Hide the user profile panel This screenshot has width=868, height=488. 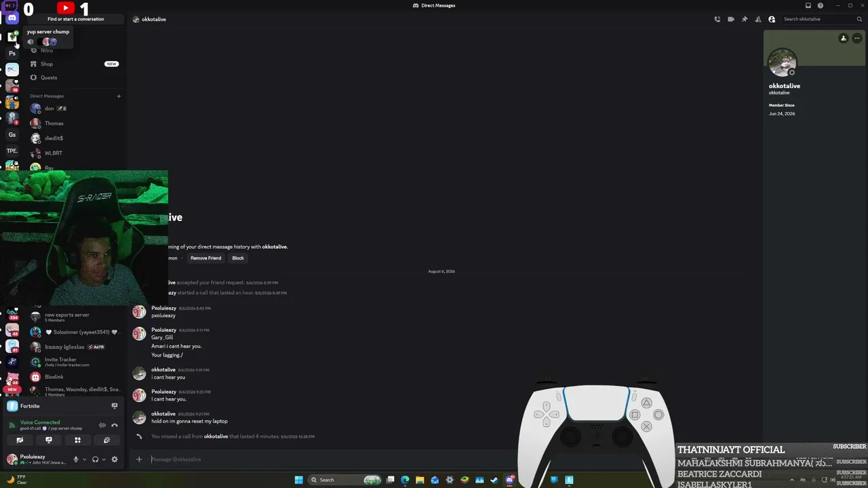[772, 19]
